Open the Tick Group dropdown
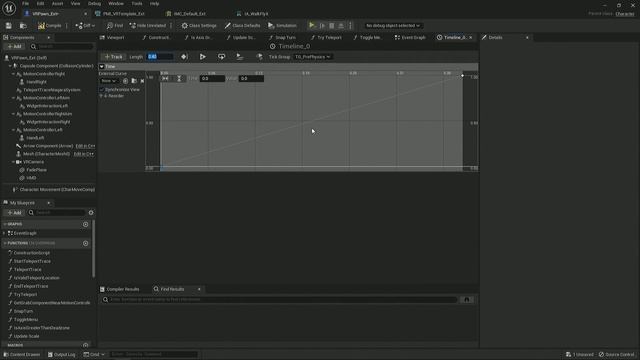The width and height of the screenshot is (640, 360). click(313, 57)
